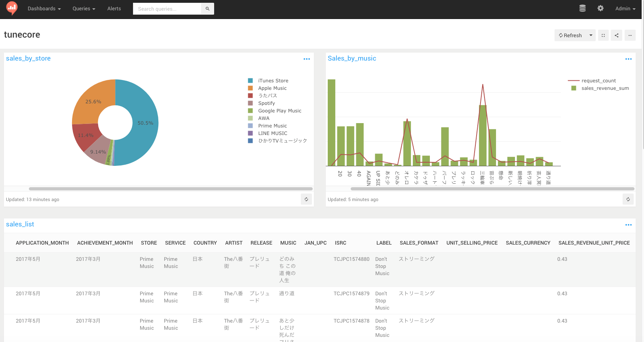Expand the Dashboards dropdown menu
This screenshot has height=342, width=644.
click(x=44, y=9)
